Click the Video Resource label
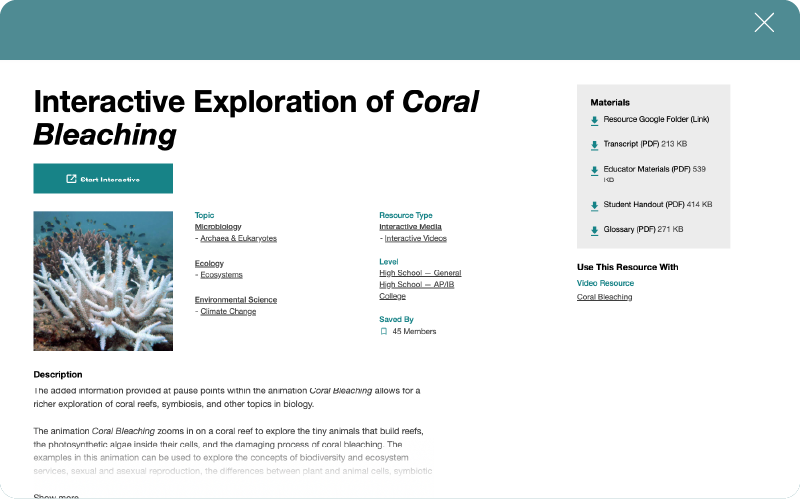The image size is (800, 499). pos(605,283)
